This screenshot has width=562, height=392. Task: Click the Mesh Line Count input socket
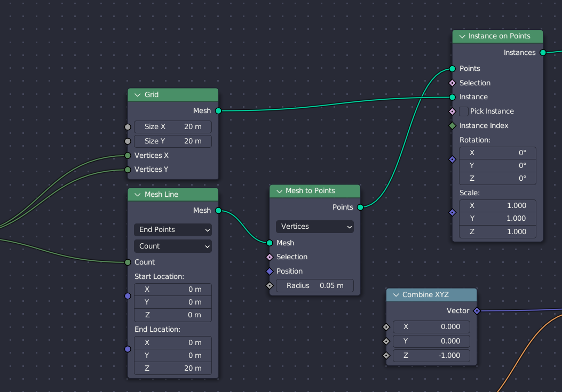(128, 262)
